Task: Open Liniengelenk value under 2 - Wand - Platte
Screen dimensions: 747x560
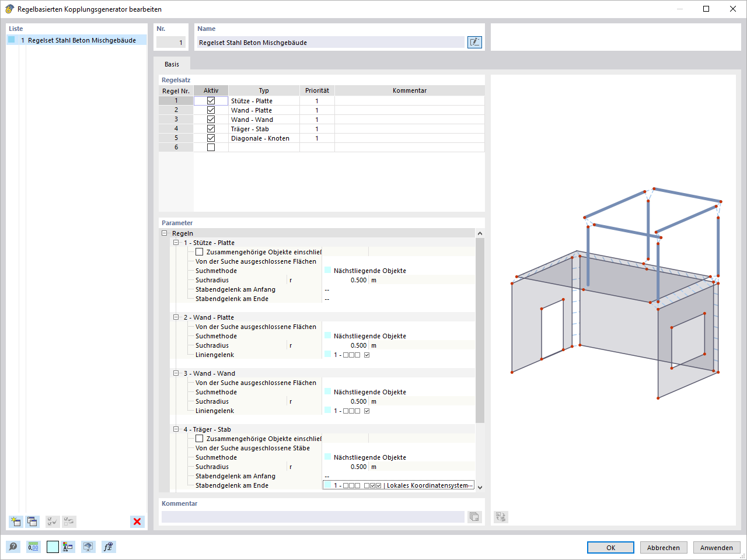Action: (x=399, y=355)
